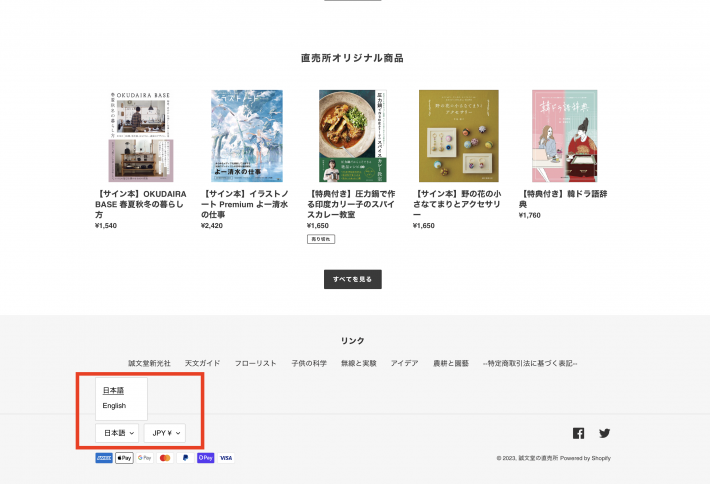710x484 pixels.
Task: Click the Google Pay payment icon
Action: coord(144,458)
